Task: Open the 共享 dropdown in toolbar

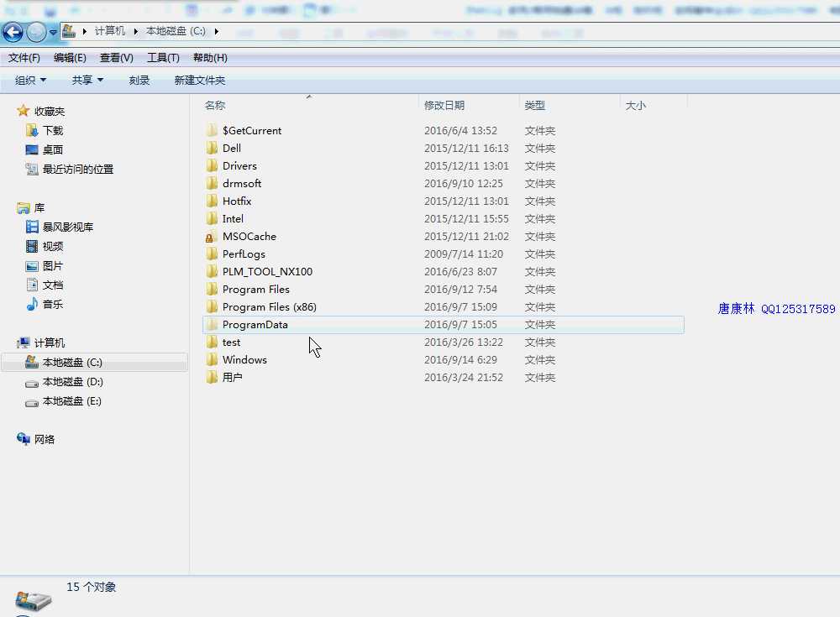Action: pos(87,81)
